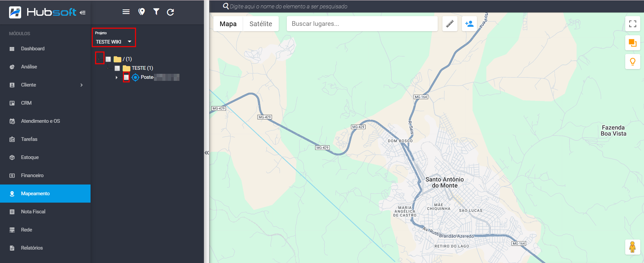This screenshot has height=263, width=644.
Task: Click the Relatórios document icon
Action: tap(12, 248)
